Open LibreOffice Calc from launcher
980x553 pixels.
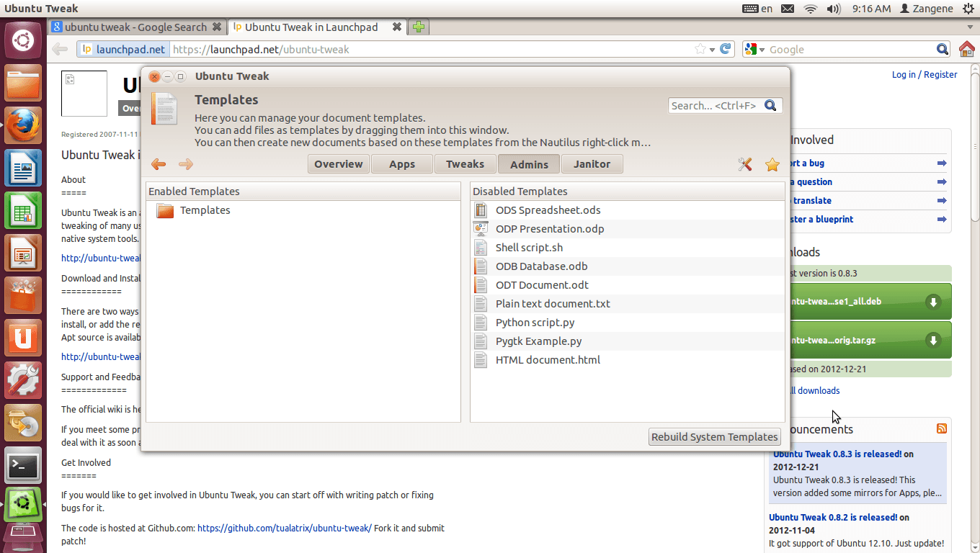coord(23,212)
